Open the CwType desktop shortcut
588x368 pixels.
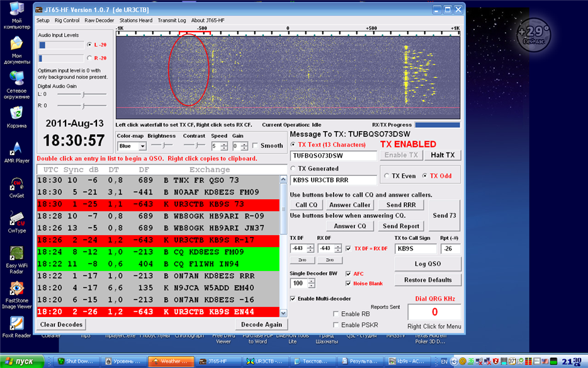pos(17,219)
